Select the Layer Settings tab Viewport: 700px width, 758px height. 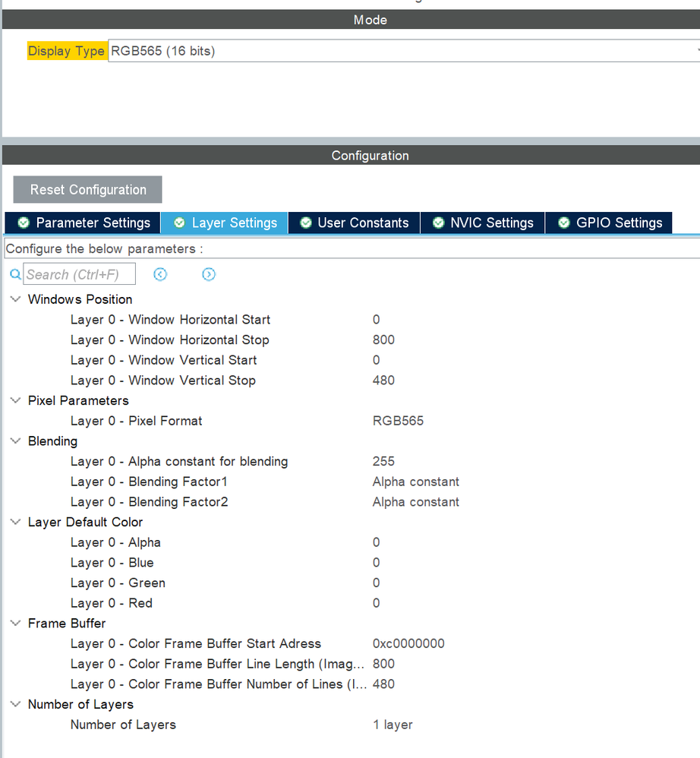[224, 223]
